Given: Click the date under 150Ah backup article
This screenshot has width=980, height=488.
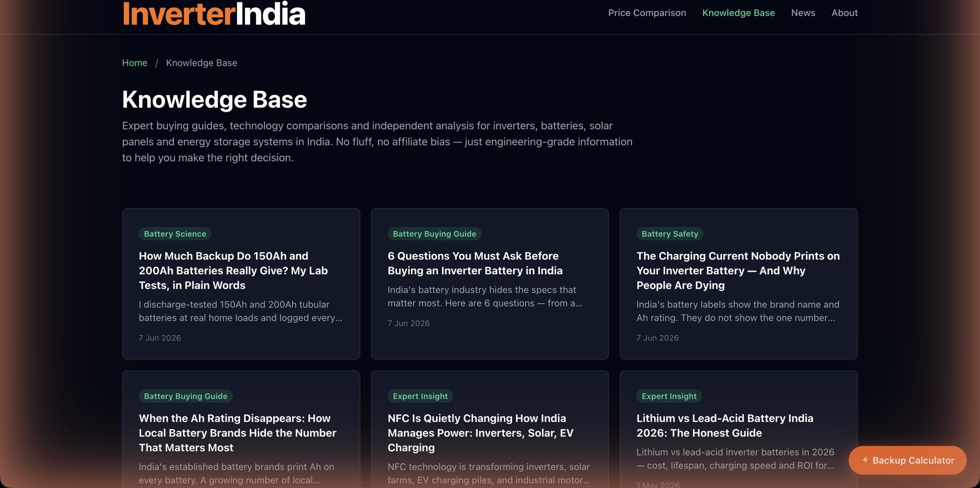Looking at the screenshot, I should (160, 338).
